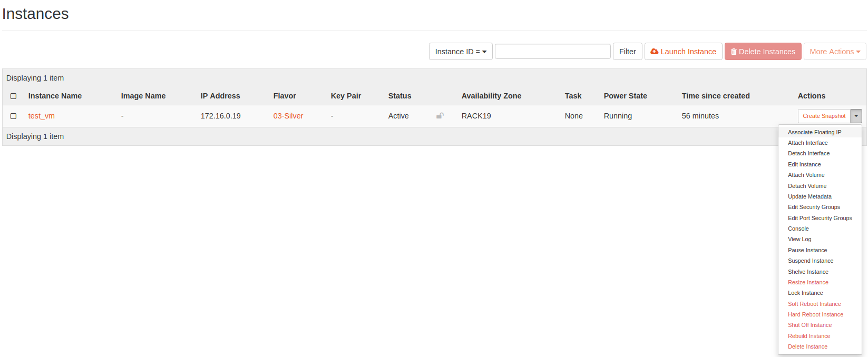Click the Delete Instances button
868x357 pixels.
pyautogui.click(x=763, y=52)
